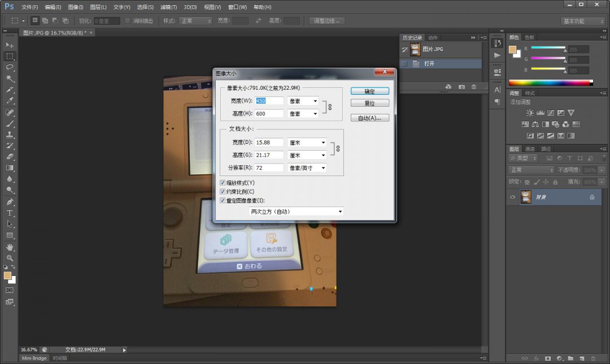Click the 复位 button in the dialog
This screenshot has width=610, height=364.
(369, 103)
